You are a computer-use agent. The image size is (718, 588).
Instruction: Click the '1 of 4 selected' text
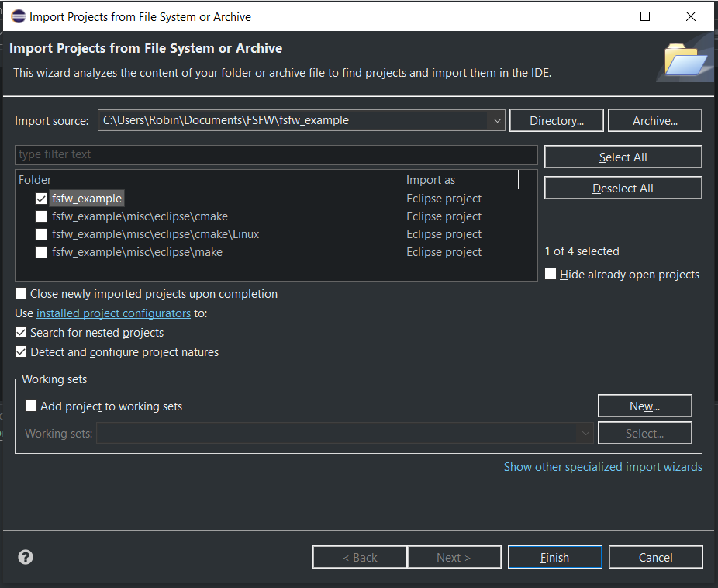click(x=582, y=251)
